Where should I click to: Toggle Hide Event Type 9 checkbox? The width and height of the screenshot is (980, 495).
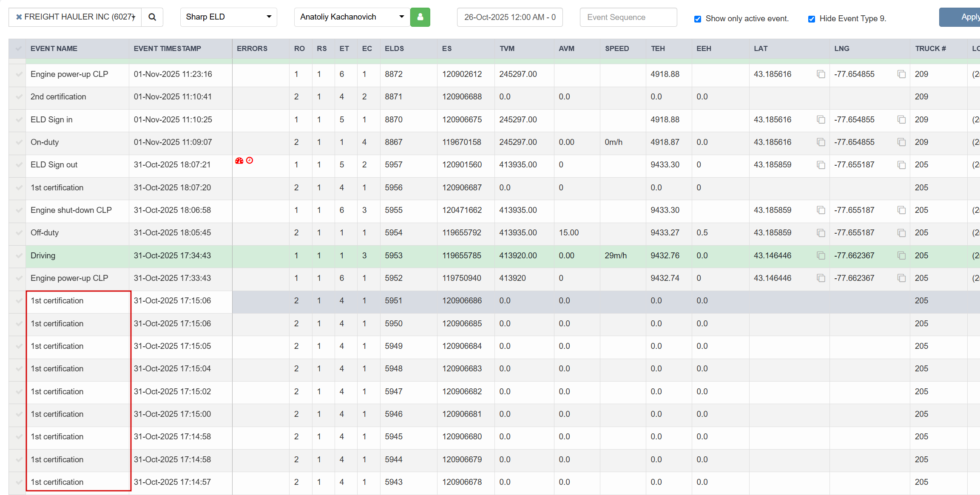[812, 19]
